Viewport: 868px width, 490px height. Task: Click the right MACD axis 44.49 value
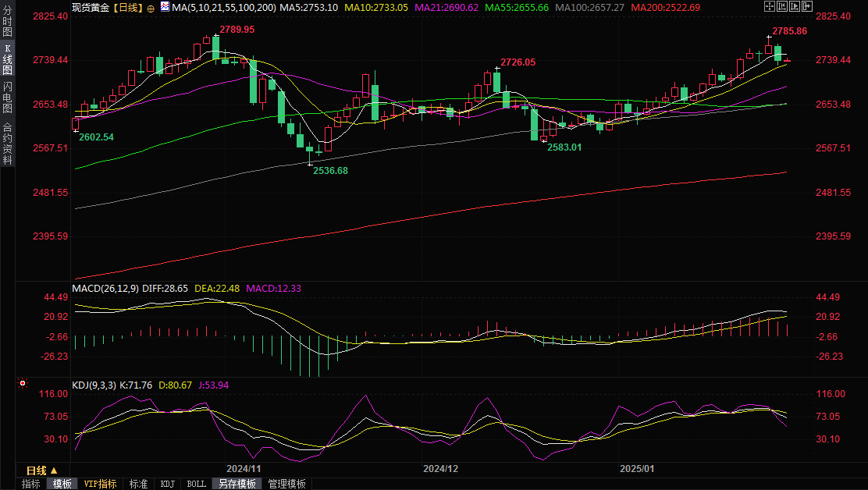point(827,297)
